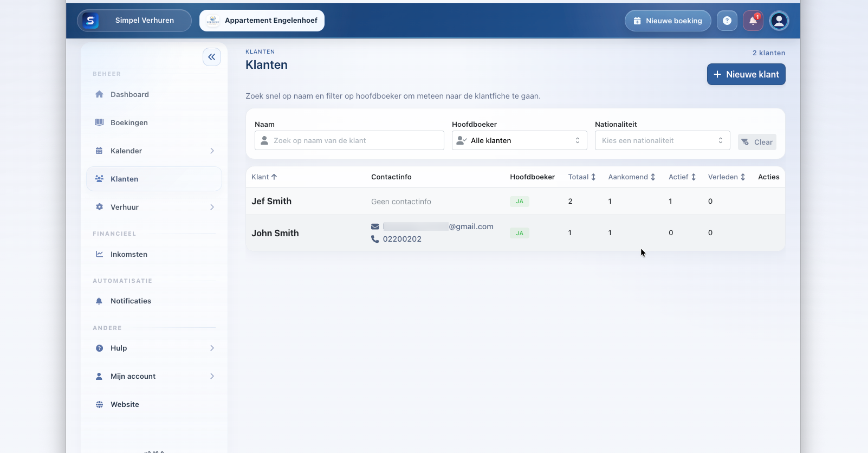Click the Appartement Engelenhoef property logo

pyautogui.click(x=213, y=21)
